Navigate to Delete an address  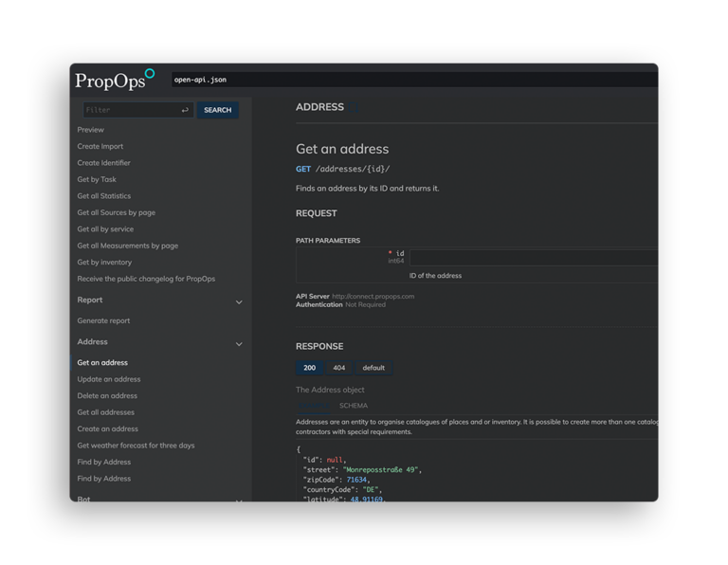[107, 395]
